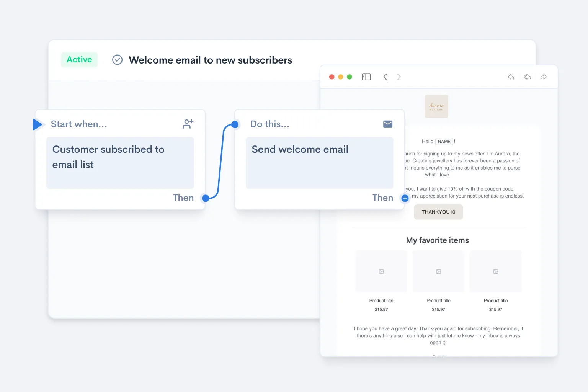Click the Forward arrow icon
This screenshot has height=392, width=588.
(544, 77)
